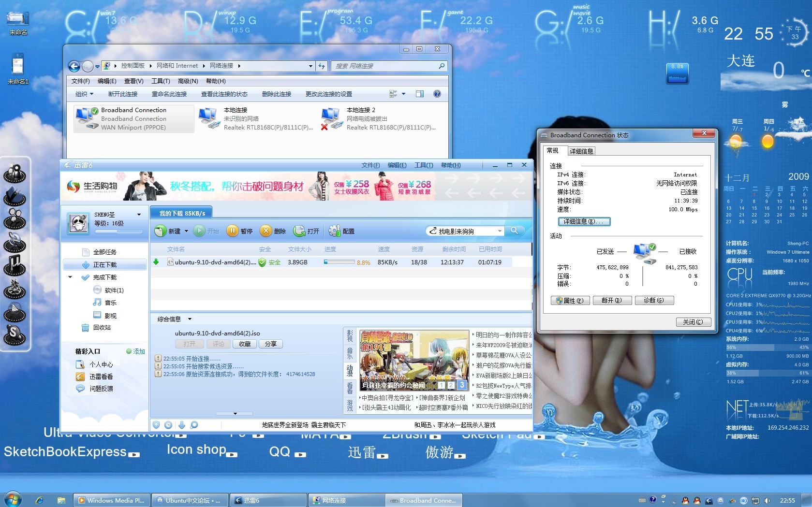This screenshot has height=507, width=812.
Task: Open the 迅雷看看 sidebar entry
Action: pos(101,377)
